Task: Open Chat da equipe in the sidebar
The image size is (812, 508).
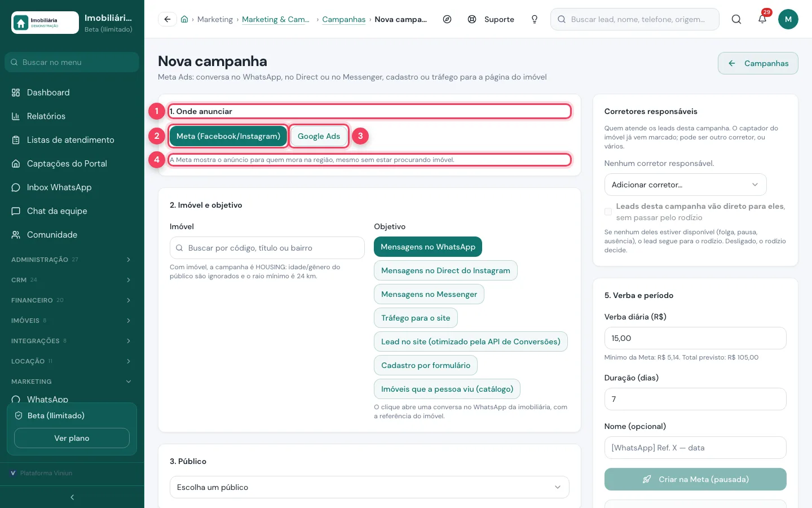Action: coord(72,211)
